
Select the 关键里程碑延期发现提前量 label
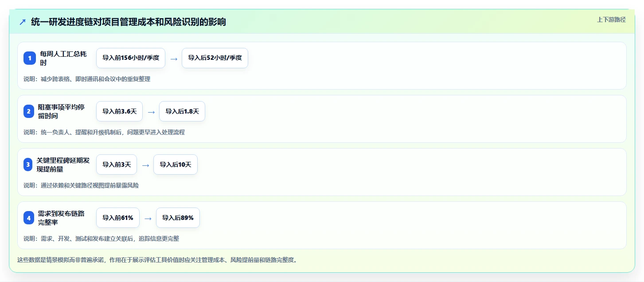coord(63,164)
